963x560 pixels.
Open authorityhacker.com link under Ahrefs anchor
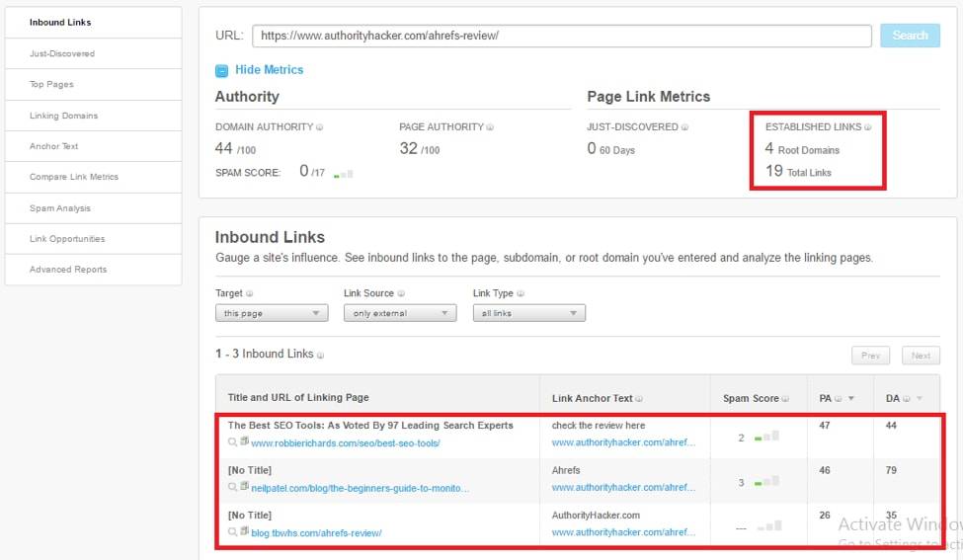(623, 488)
